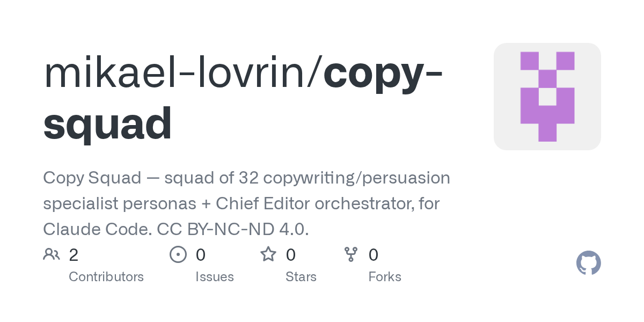Click the forks count 0

(x=374, y=255)
